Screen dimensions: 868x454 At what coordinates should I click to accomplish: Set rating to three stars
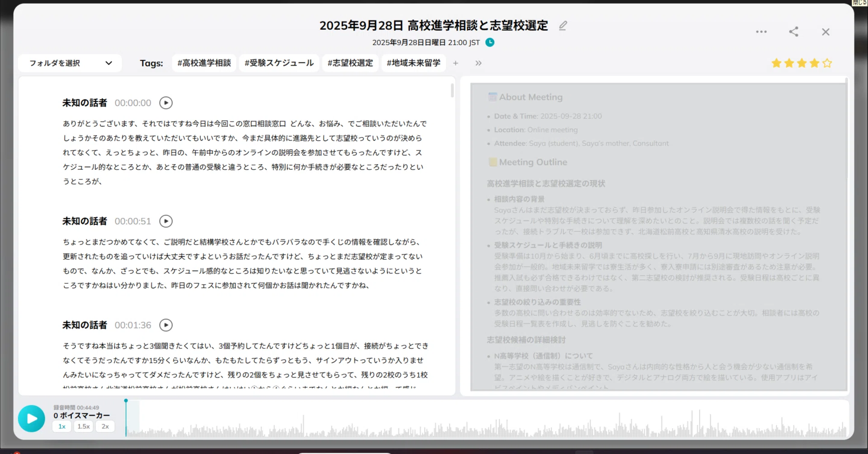click(802, 63)
